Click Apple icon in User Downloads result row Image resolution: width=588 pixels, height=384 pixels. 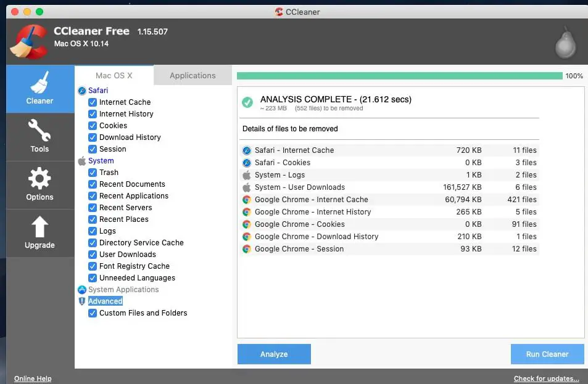click(246, 187)
